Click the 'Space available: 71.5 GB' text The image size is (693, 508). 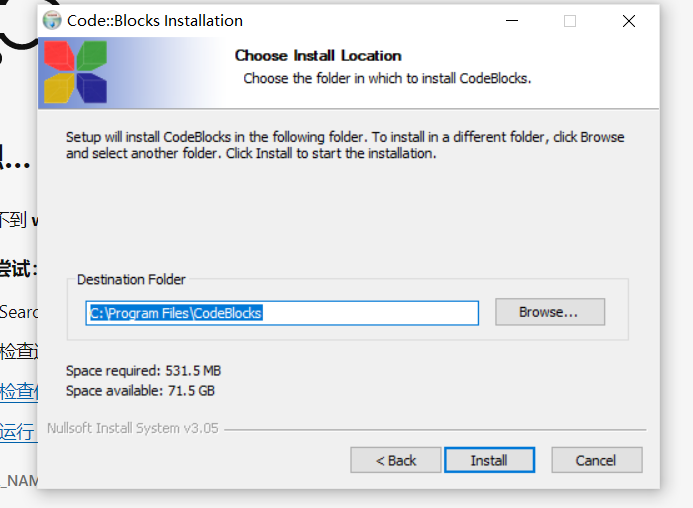(x=140, y=391)
